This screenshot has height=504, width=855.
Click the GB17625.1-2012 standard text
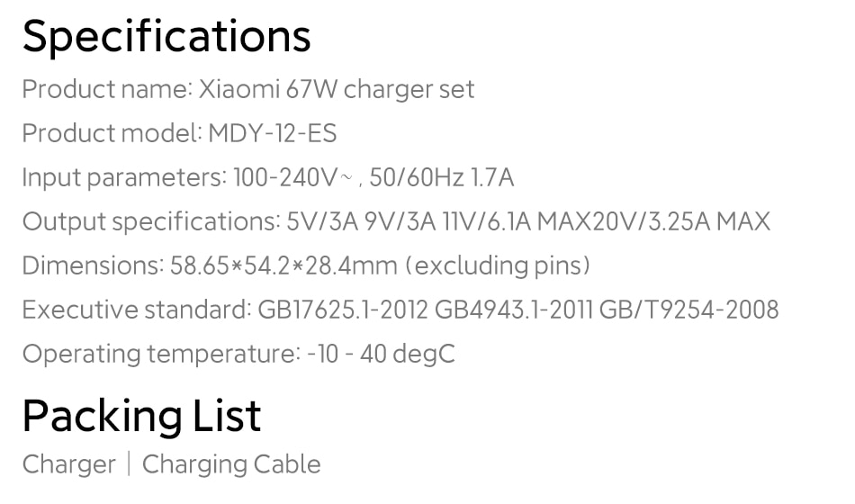point(342,310)
